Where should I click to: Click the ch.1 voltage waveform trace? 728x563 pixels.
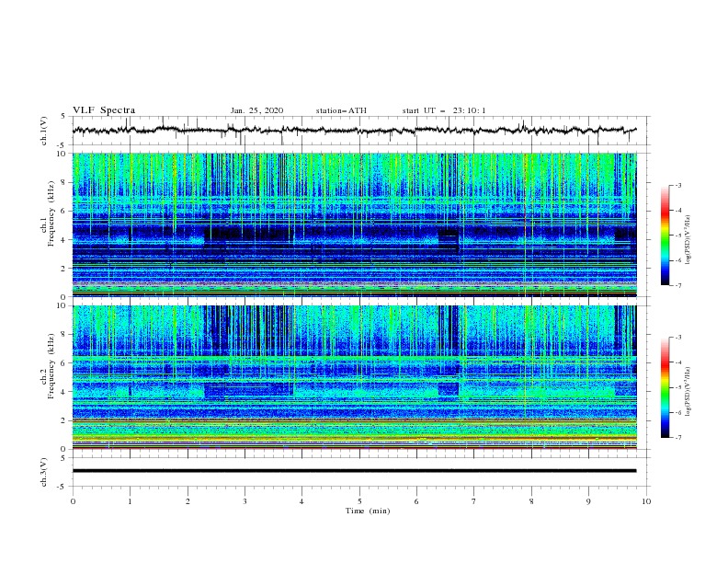point(354,130)
